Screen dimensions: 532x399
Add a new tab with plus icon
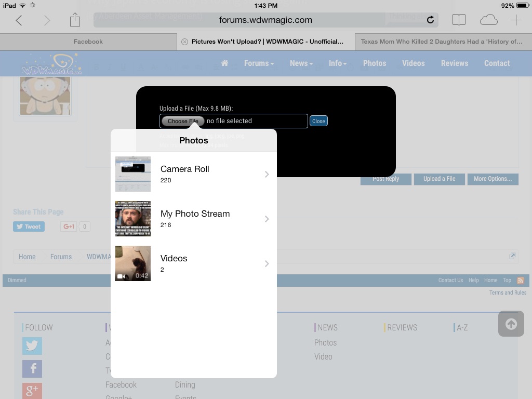point(516,20)
